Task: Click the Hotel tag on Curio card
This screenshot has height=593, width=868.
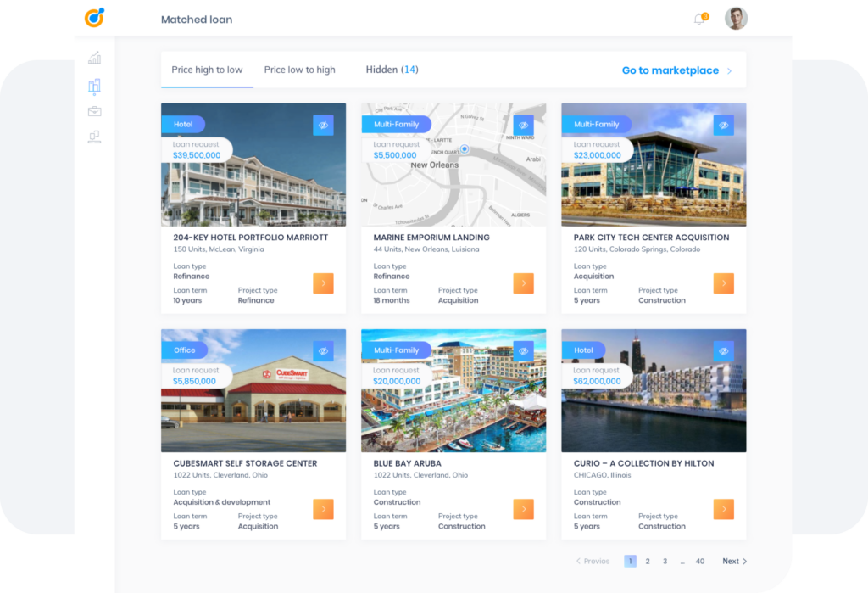Action: coord(583,350)
